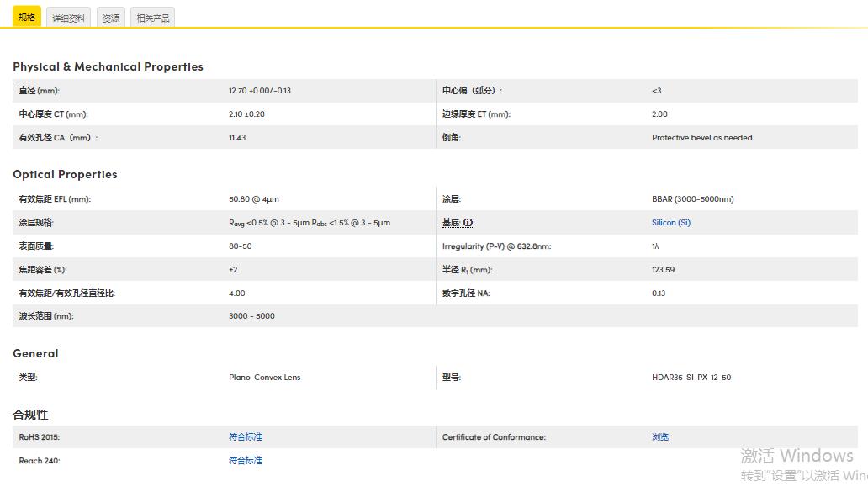This screenshot has height=497, width=868.
Task: Click the 合规性 section heading
Action: pos(30,415)
